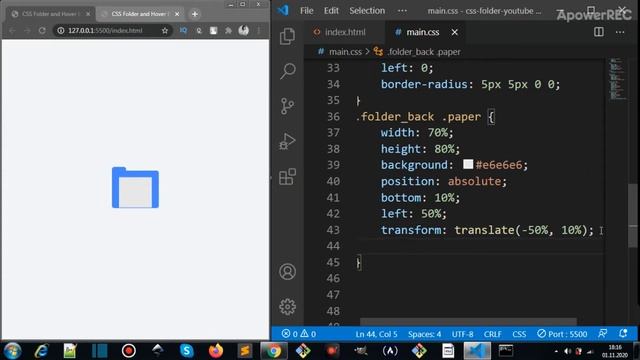The height and width of the screenshot is (360, 640).
Task: Click the feedback icon in status bar
Action: [602, 333]
